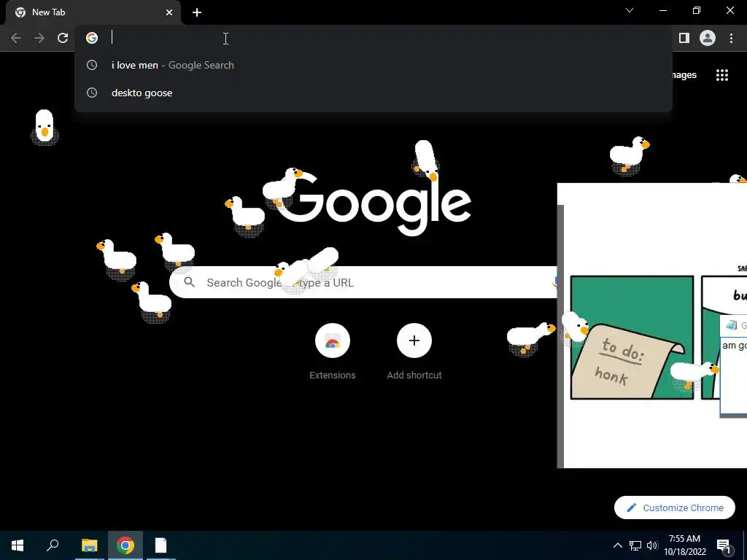Image resolution: width=747 pixels, height=560 pixels.
Task: Click the Search Google or type a URL box
Action: point(363,282)
